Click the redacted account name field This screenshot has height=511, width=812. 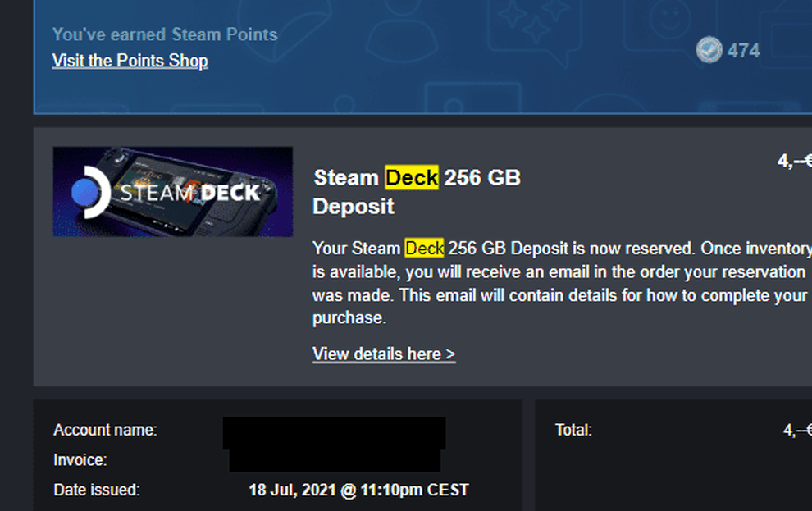334,433
